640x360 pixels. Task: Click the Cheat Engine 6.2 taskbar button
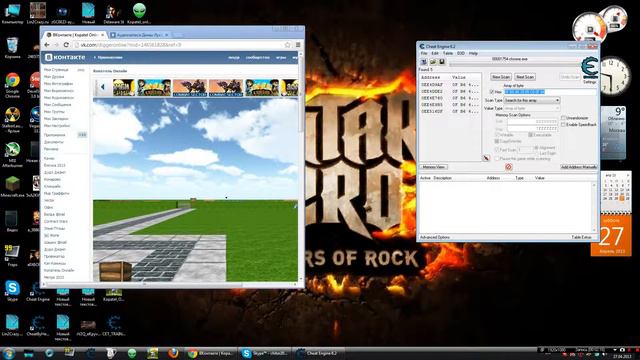(x=318, y=353)
